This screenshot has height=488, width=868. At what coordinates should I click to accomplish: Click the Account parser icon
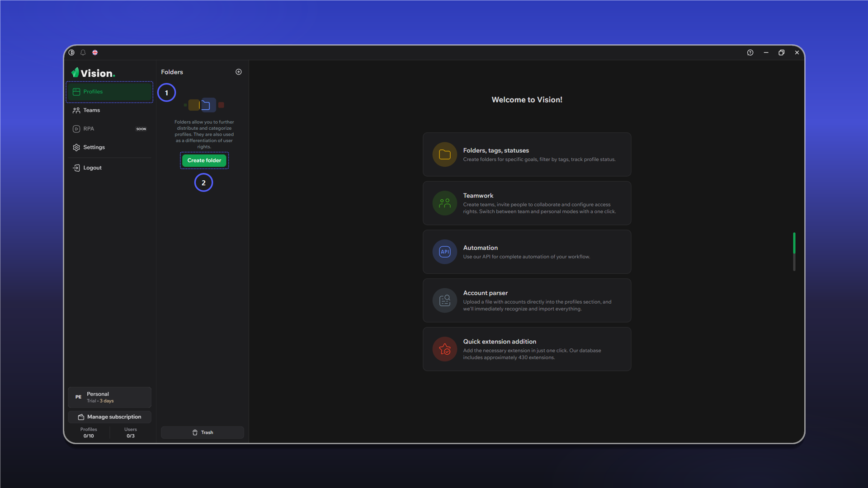pos(445,300)
